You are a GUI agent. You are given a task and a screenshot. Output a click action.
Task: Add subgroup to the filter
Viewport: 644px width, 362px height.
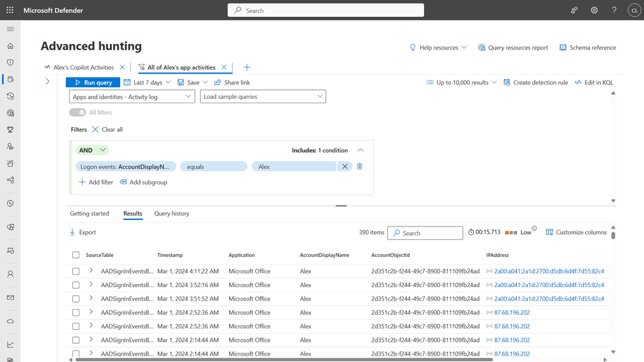[143, 182]
